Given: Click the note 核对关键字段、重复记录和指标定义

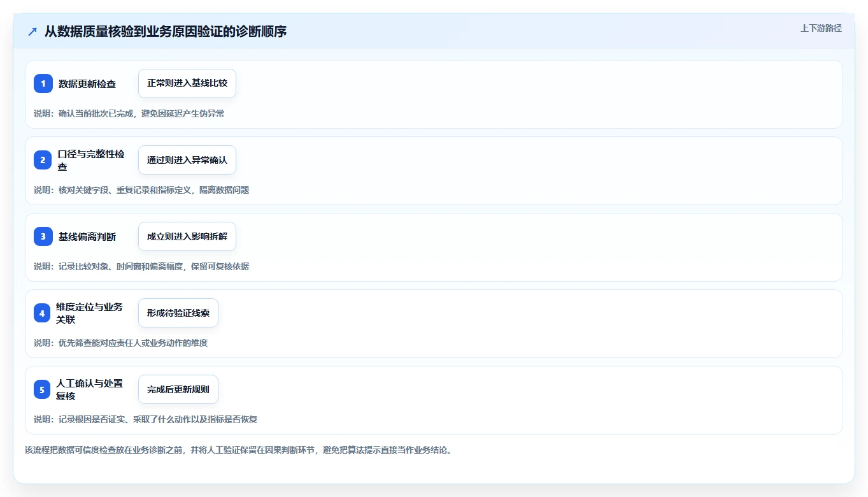Looking at the screenshot, I should 124,190.
